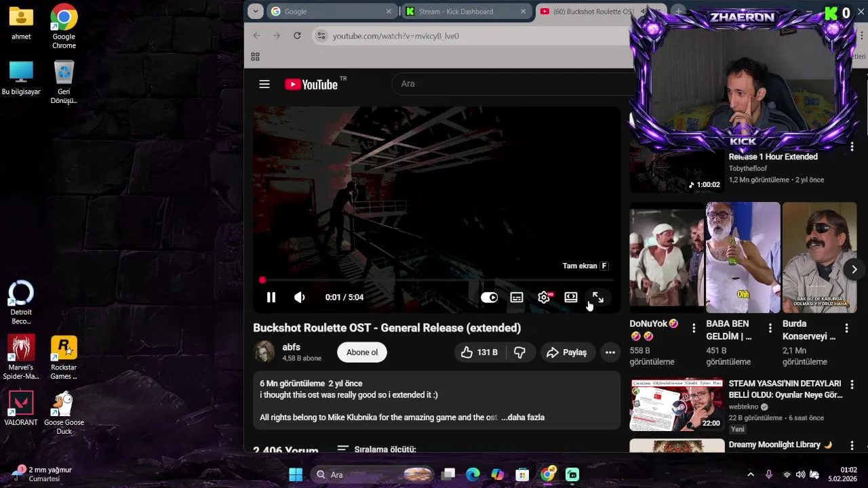Open 'Dreamy Moonlight Library' video title
868x488 pixels.
pos(780,445)
